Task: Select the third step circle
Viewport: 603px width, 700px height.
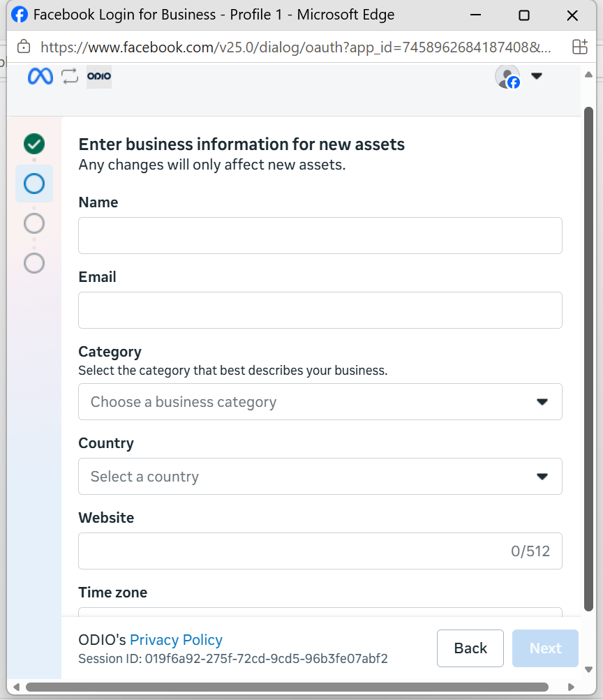Action: [x=34, y=223]
